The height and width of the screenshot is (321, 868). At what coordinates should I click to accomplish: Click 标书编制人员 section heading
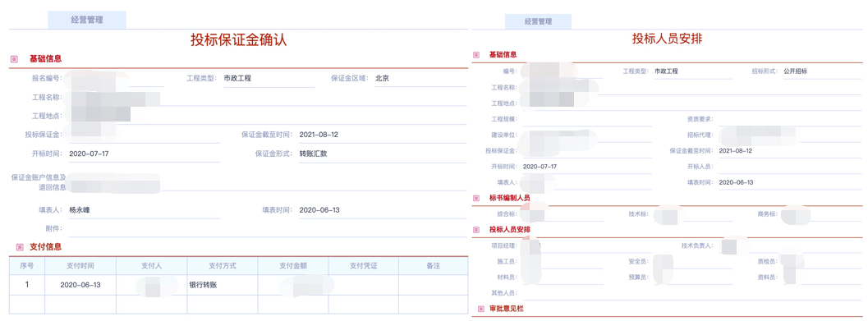click(x=509, y=198)
